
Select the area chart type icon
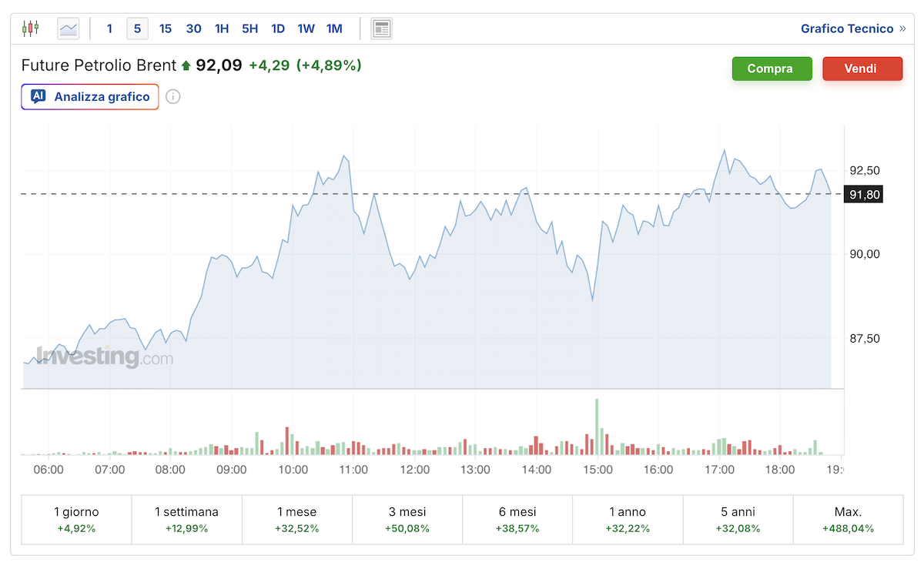(x=69, y=28)
